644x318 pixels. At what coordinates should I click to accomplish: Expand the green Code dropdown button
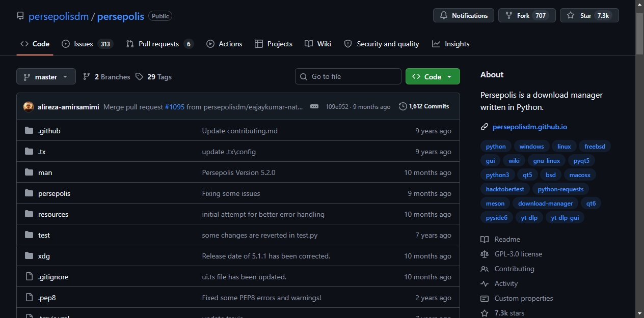433,77
